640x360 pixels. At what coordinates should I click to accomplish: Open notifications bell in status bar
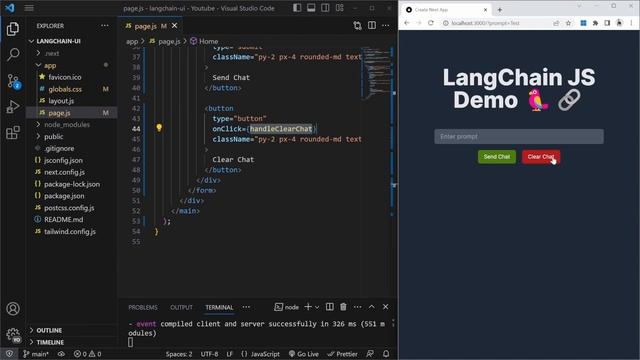(x=386, y=354)
